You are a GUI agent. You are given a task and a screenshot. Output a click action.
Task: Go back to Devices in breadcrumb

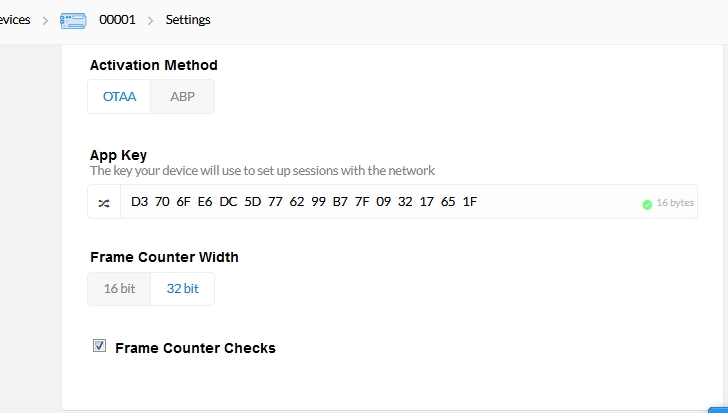pos(15,20)
